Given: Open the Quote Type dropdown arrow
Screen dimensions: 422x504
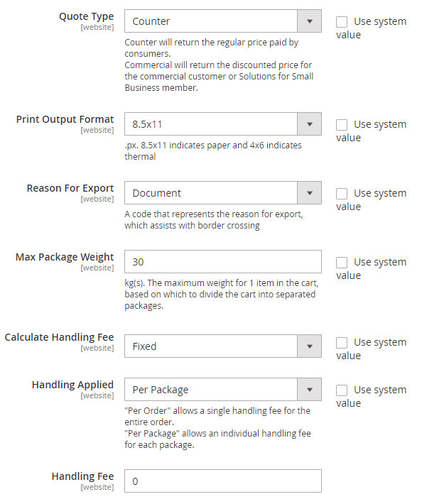Looking at the screenshot, I should coord(310,21).
